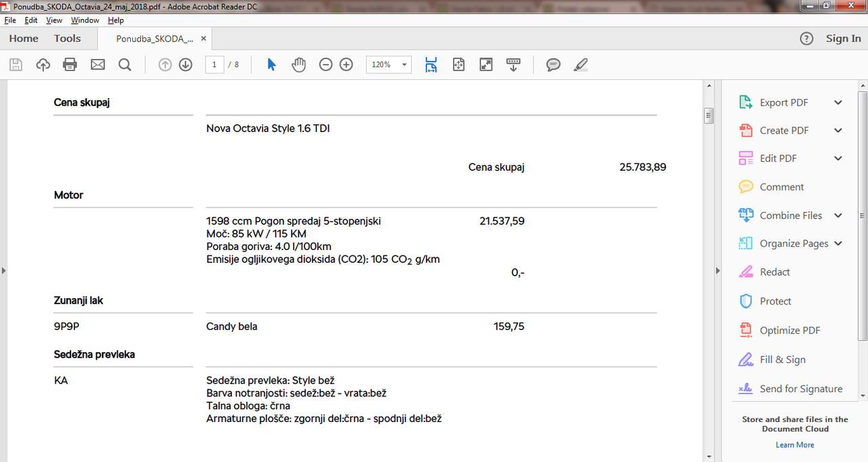
Task: Select the Ponudba_SKODA document tab
Action: pyautogui.click(x=155, y=39)
